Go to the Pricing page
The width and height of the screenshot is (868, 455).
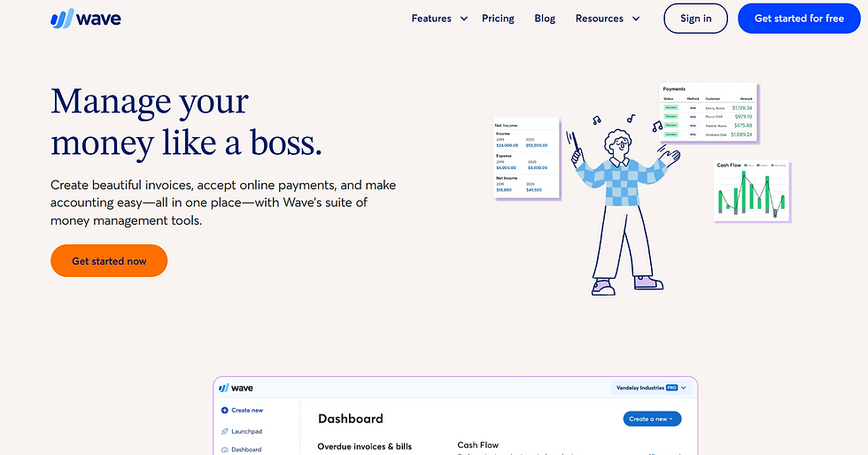[498, 19]
